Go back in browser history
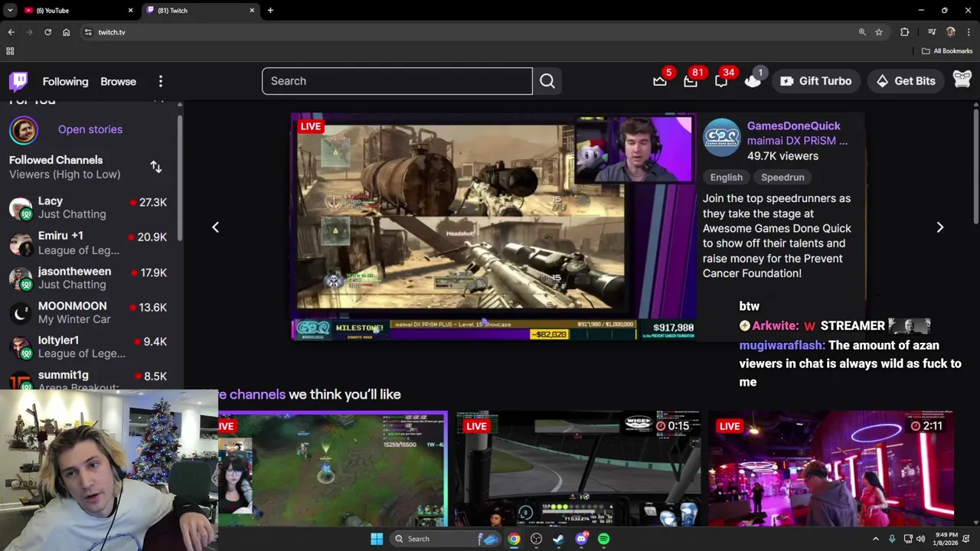Screen dimensions: 980x551 click(11, 32)
